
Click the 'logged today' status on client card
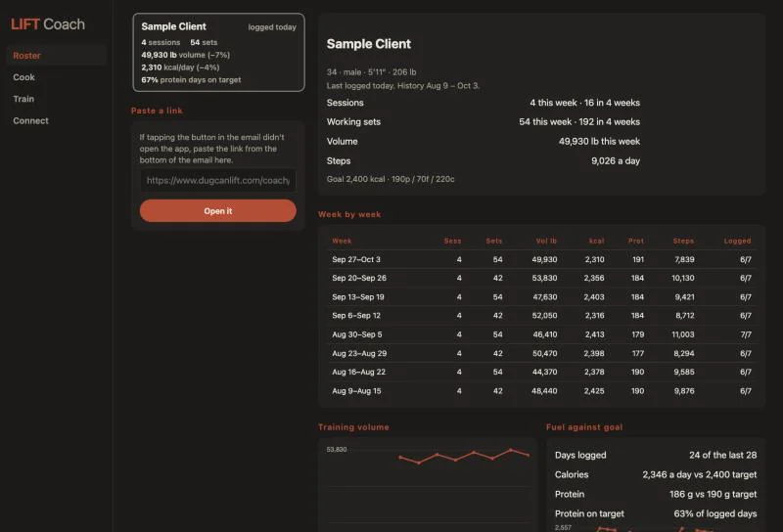272,27
